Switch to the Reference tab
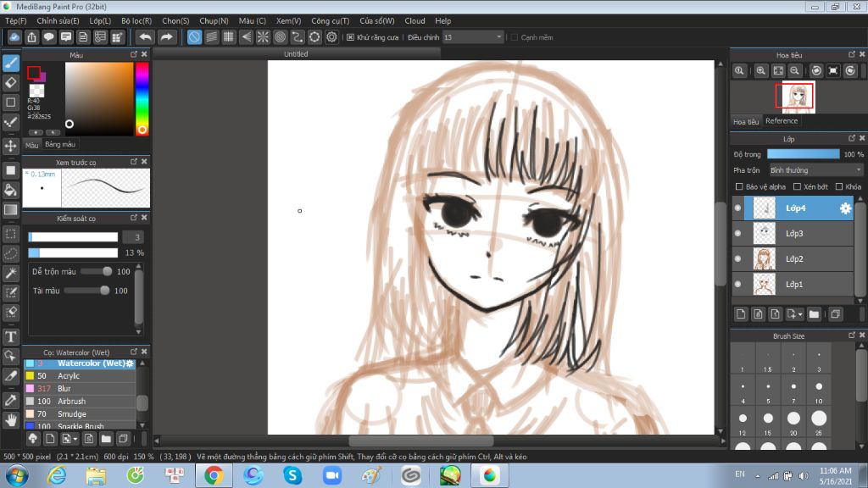The height and width of the screenshot is (488, 868). pos(782,120)
